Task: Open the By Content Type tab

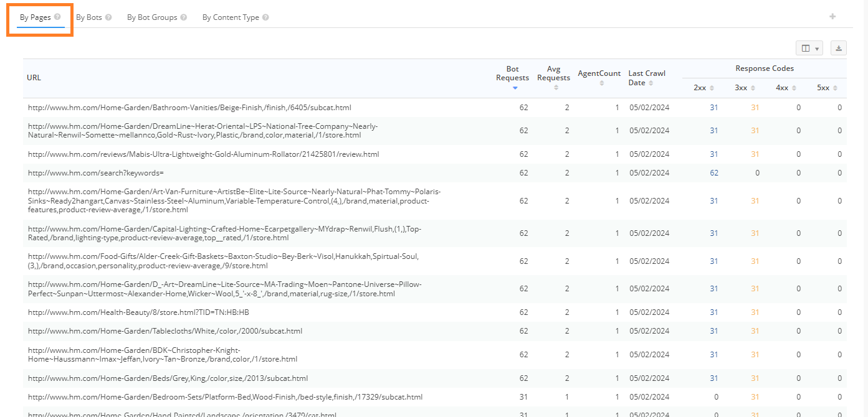Action: click(x=231, y=17)
